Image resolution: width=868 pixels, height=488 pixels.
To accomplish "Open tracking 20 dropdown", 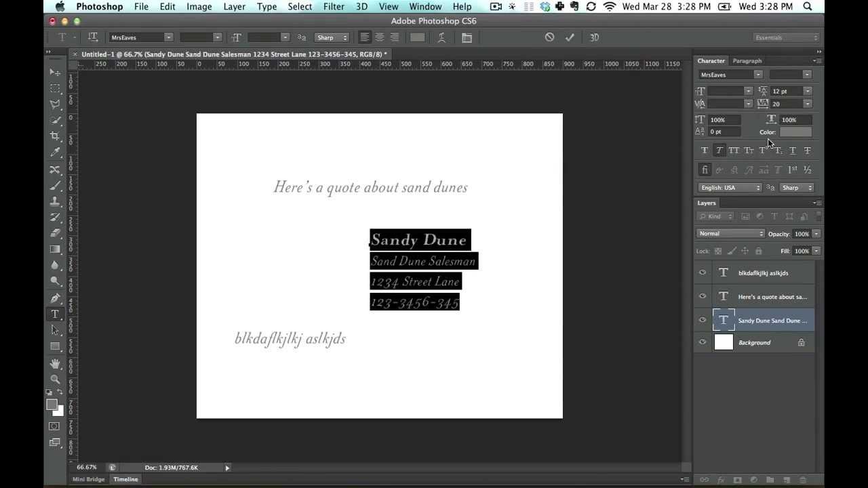I will point(808,104).
